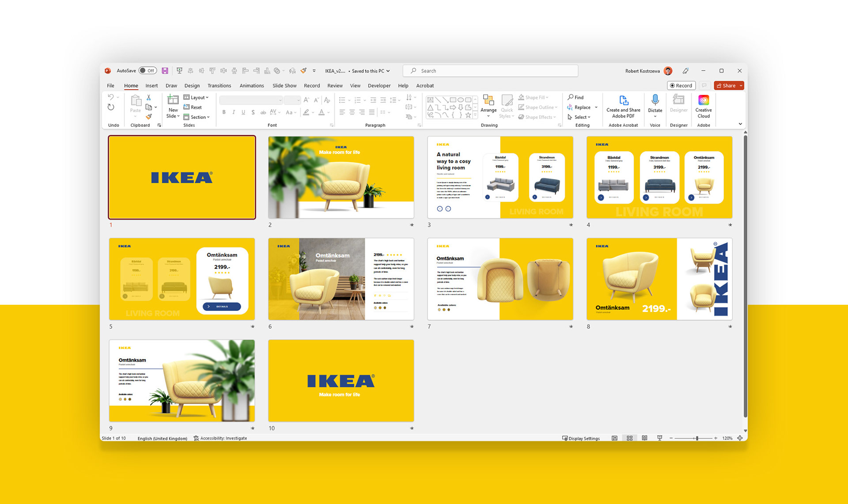The height and width of the screenshot is (504, 848).
Task: Open Saved to this PC file dropdown
Action: (370, 71)
